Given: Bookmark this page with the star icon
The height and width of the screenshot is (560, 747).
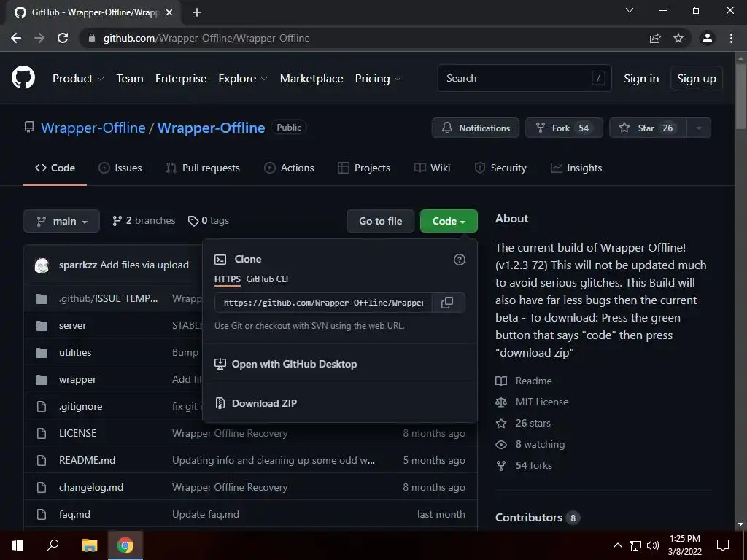Looking at the screenshot, I should point(678,38).
